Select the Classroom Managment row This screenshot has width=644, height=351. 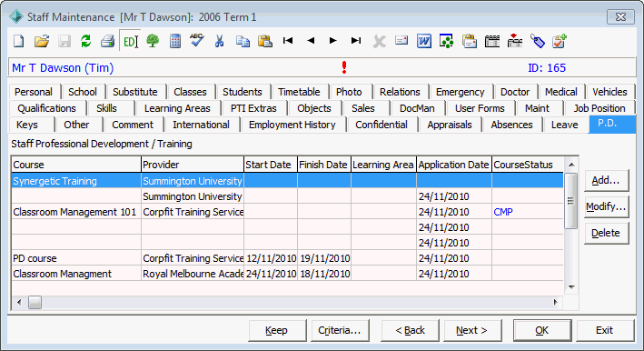287,274
